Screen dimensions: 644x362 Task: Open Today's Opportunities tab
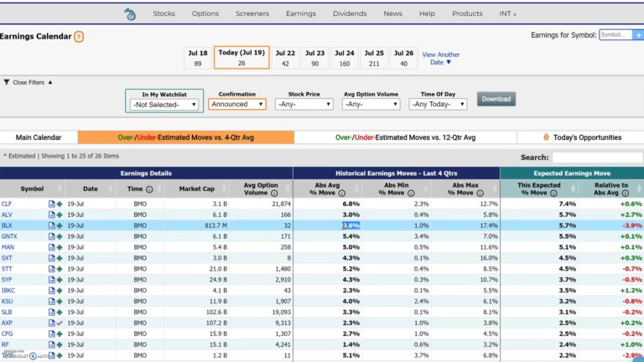tap(582, 137)
